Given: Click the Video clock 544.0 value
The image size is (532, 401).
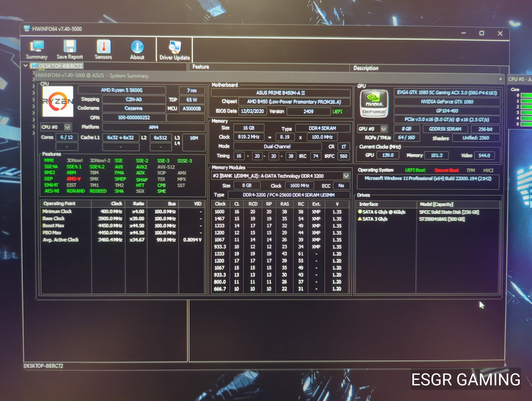Looking at the screenshot, I should pos(484,156).
